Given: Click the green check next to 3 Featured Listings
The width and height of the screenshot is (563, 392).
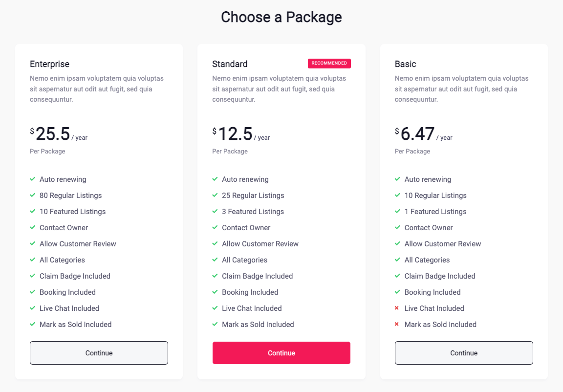Looking at the screenshot, I should (x=215, y=211).
